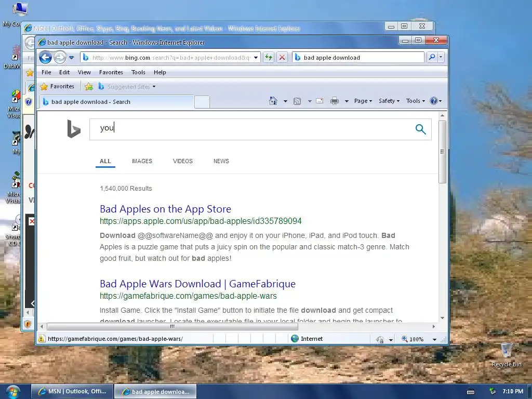Click the Read Mail icon
This screenshot has width=532, height=399.
tap(320, 101)
